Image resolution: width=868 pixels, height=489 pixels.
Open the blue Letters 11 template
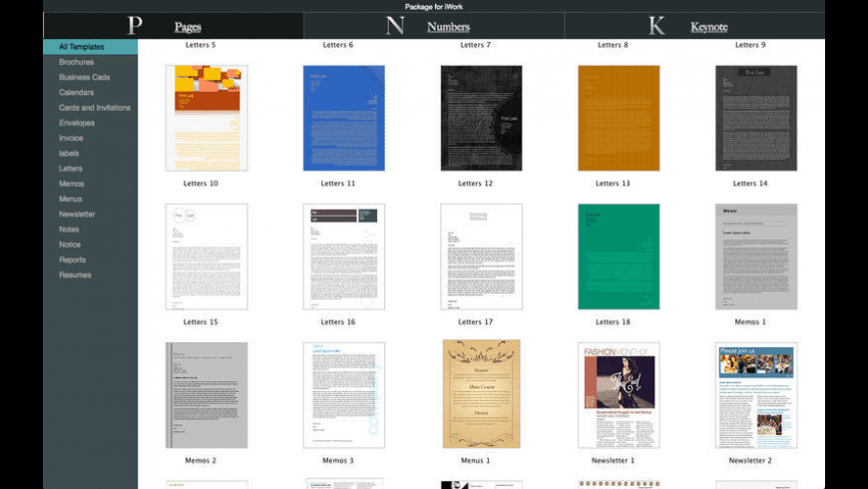click(x=344, y=118)
